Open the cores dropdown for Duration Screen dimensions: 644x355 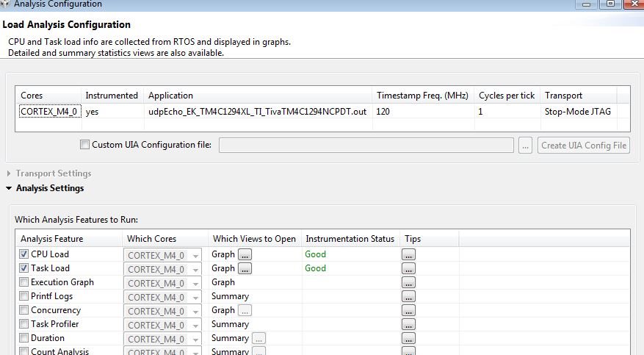click(x=162, y=339)
